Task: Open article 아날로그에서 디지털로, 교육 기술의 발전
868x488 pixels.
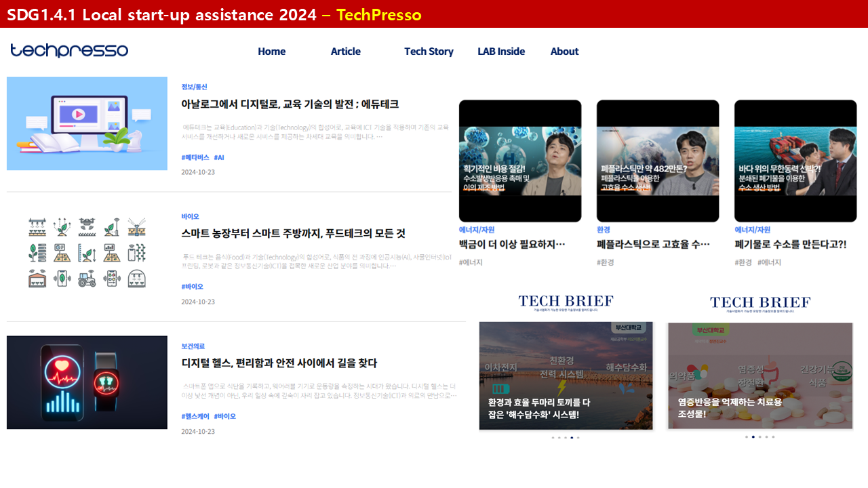Action: 290,104
